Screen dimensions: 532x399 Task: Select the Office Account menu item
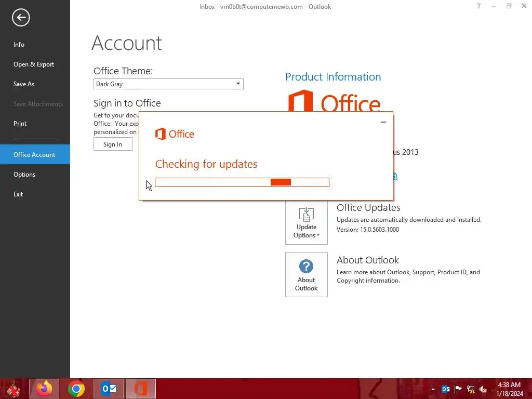click(x=35, y=154)
